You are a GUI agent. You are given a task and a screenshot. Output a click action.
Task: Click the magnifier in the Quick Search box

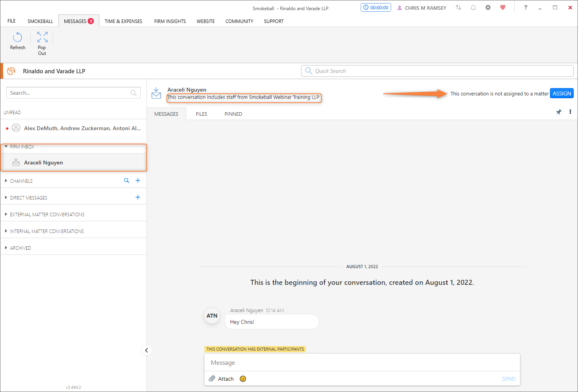pyautogui.click(x=308, y=71)
